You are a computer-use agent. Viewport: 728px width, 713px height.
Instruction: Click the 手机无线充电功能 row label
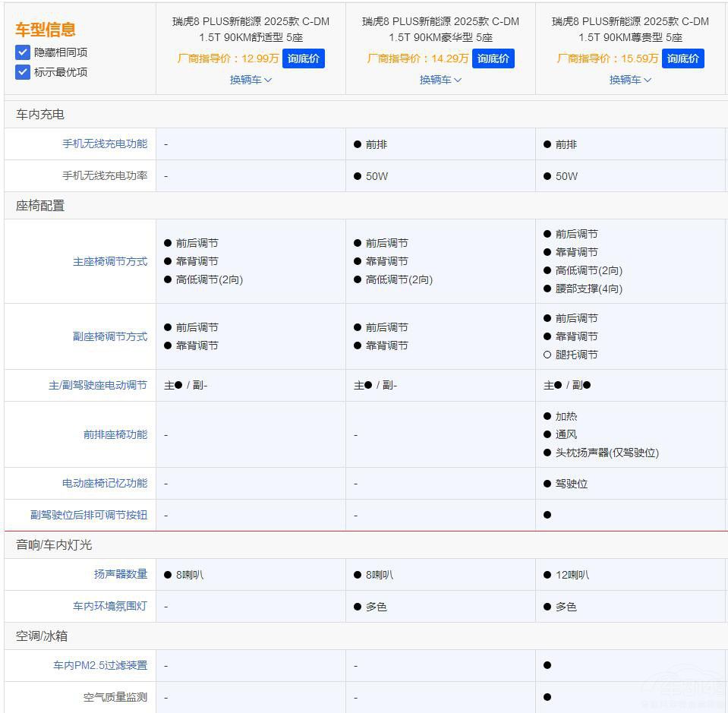click(105, 144)
